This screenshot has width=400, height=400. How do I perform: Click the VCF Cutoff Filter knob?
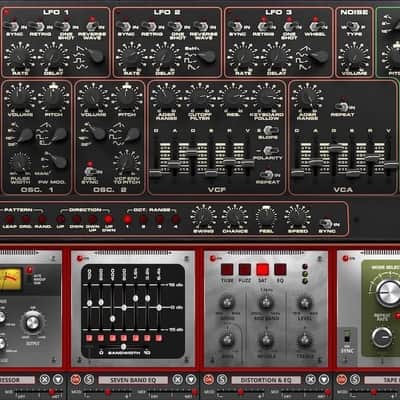coord(200,98)
